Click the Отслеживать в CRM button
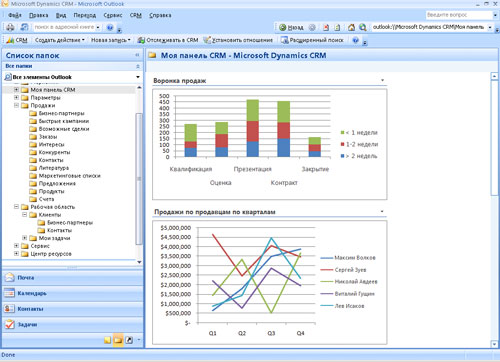This screenshot has height=362, width=500. [168, 40]
